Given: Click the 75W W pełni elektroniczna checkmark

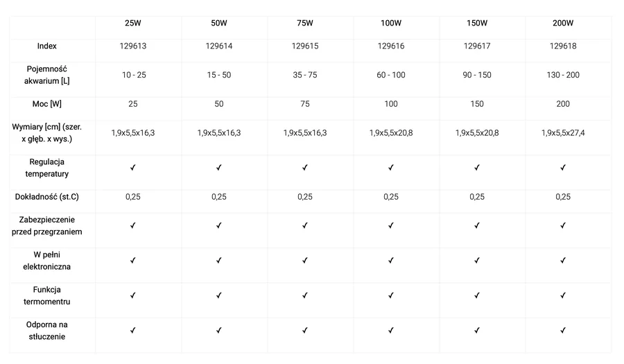Looking at the screenshot, I should [x=305, y=260].
